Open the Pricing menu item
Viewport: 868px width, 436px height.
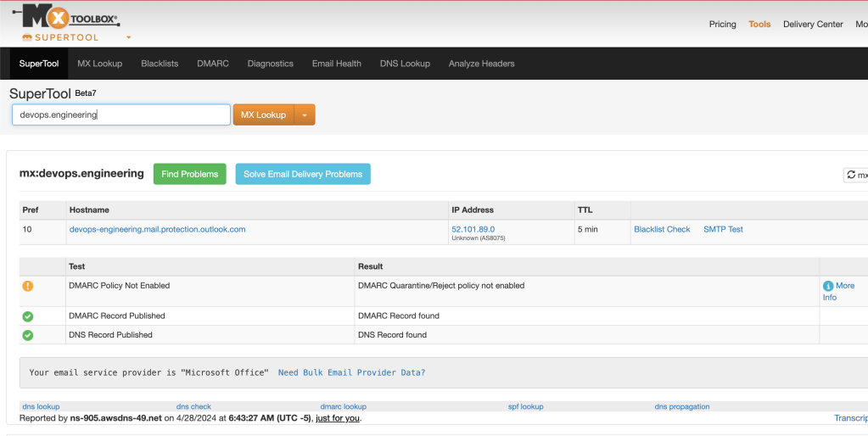(x=722, y=25)
